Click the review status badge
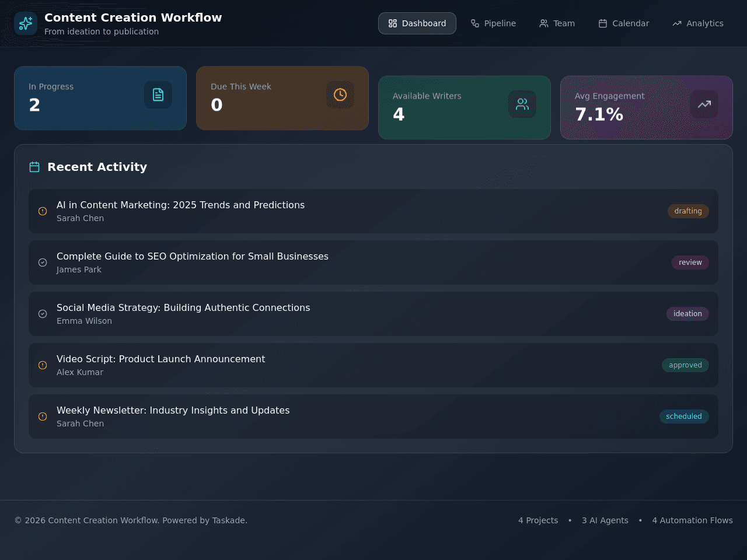 (x=690, y=262)
